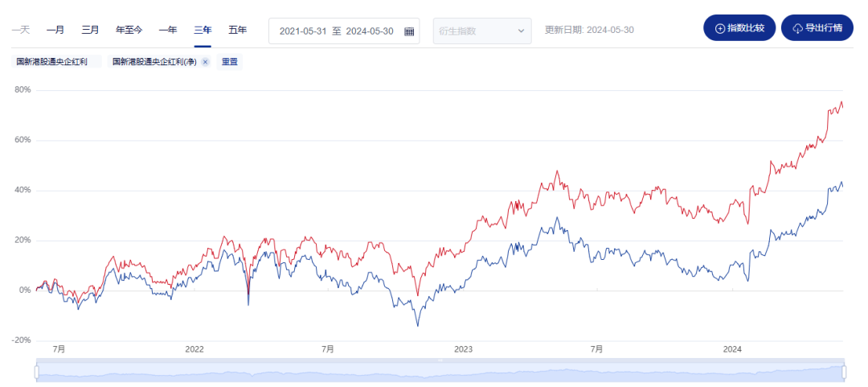Click the calendar icon in date range field

(409, 31)
